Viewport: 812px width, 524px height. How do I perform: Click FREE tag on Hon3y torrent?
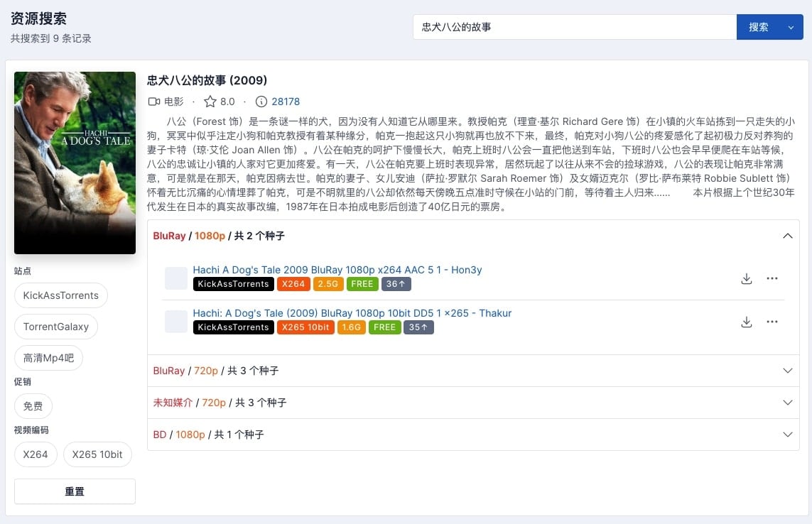pyautogui.click(x=362, y=284)
